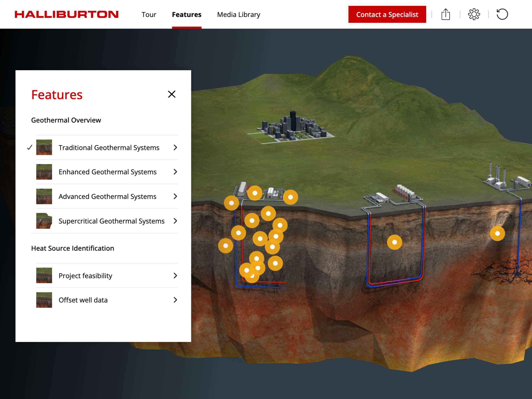Close the Features panel with X
The image size is (532, 399).
tap(172, 94)
